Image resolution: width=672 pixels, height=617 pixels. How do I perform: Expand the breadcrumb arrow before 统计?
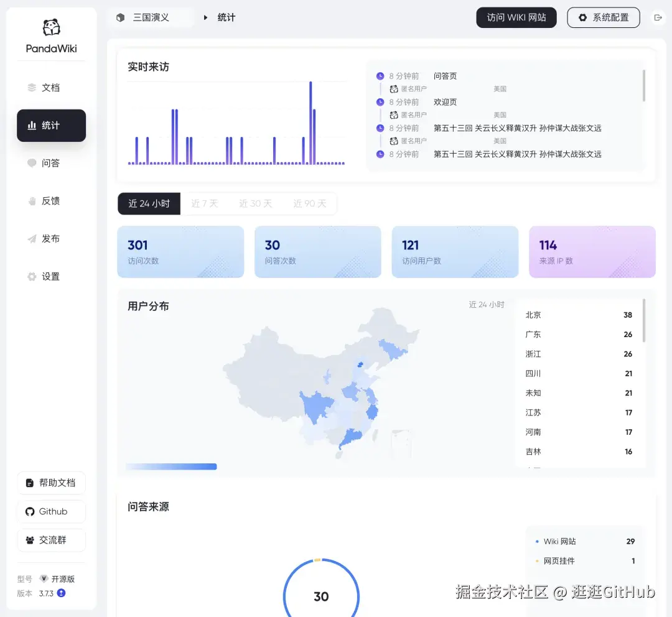click(205, 17)
